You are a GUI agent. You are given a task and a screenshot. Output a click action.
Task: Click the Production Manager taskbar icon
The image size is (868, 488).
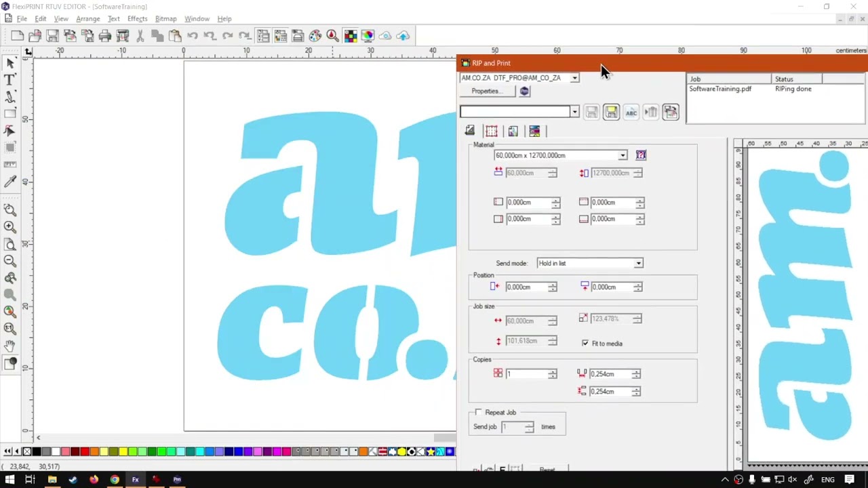(177, 480)
